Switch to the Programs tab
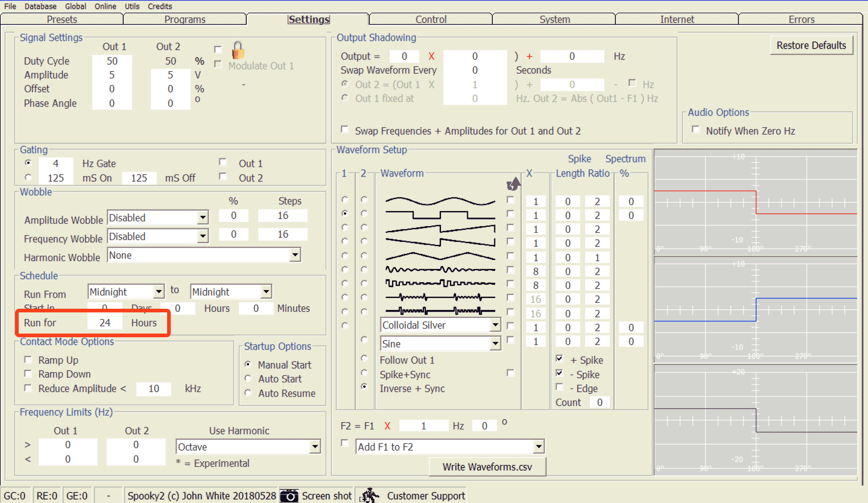Image resolution: width=868 pixels, height=503 pixels. click(x=185, y=19)
